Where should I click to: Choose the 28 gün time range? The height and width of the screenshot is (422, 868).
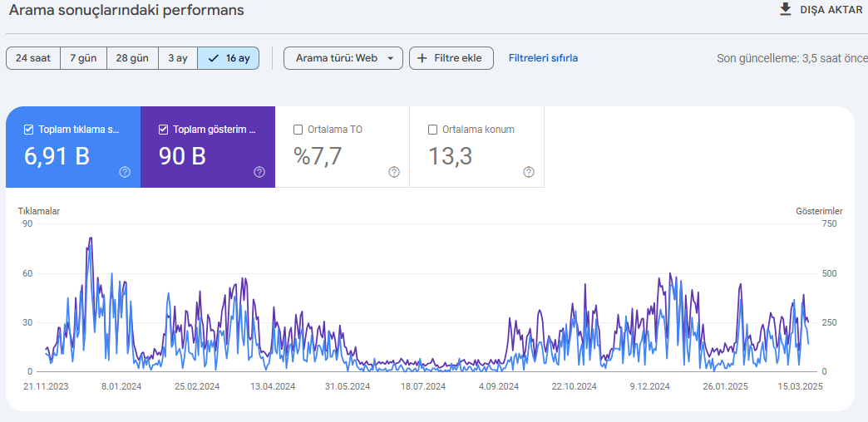132,58
